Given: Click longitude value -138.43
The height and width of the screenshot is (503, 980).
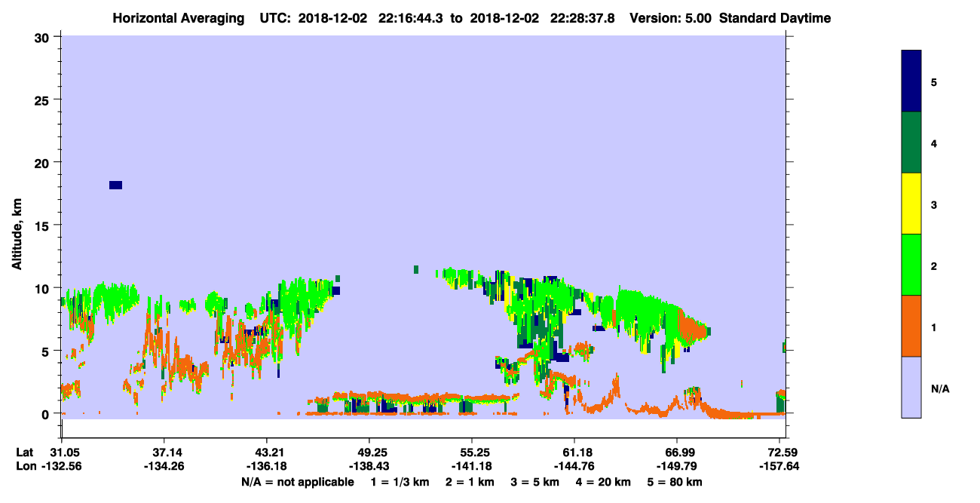Looking at the screenshot, I should (x=369, y=466).
